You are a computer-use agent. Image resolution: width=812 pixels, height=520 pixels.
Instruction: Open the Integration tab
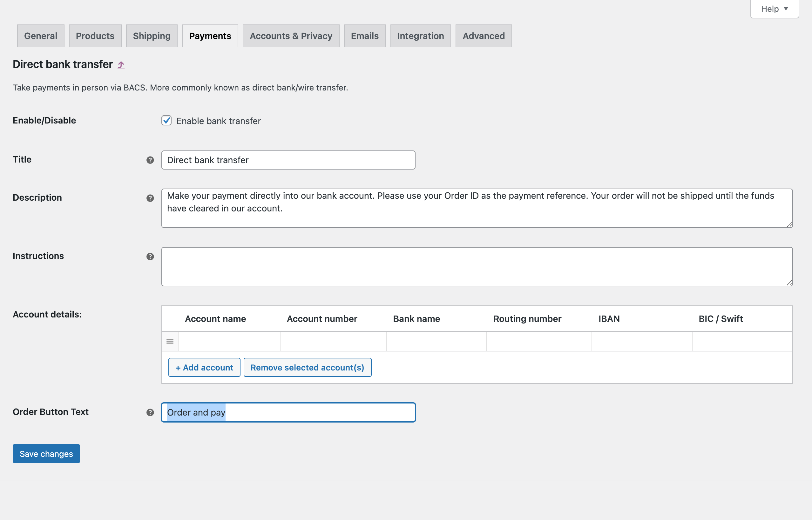[420, 36]
